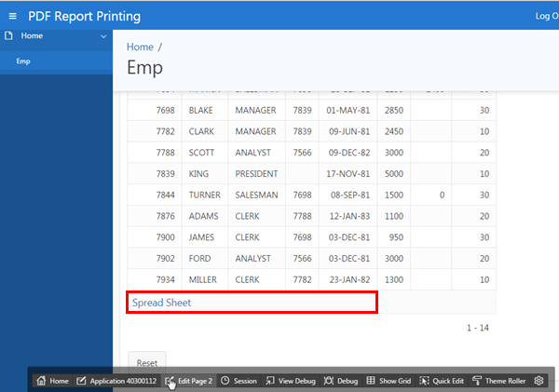Viewport: 559px width, 392px height.
Task: Click the Home page icon in sidebar
Action: click(x=8, y=35)
